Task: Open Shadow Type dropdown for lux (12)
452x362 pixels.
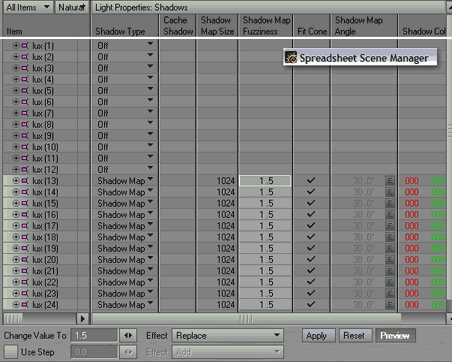Action: click(x=150, y=168)
